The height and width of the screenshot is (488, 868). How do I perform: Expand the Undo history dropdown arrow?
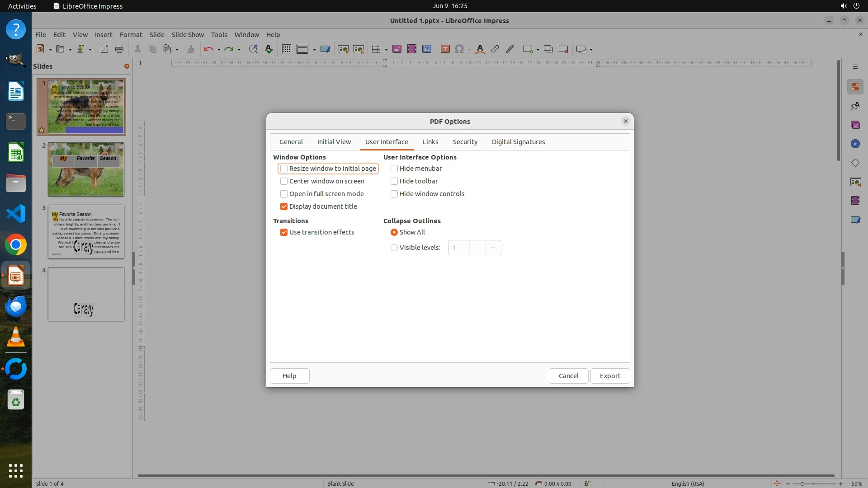point(219,50)
